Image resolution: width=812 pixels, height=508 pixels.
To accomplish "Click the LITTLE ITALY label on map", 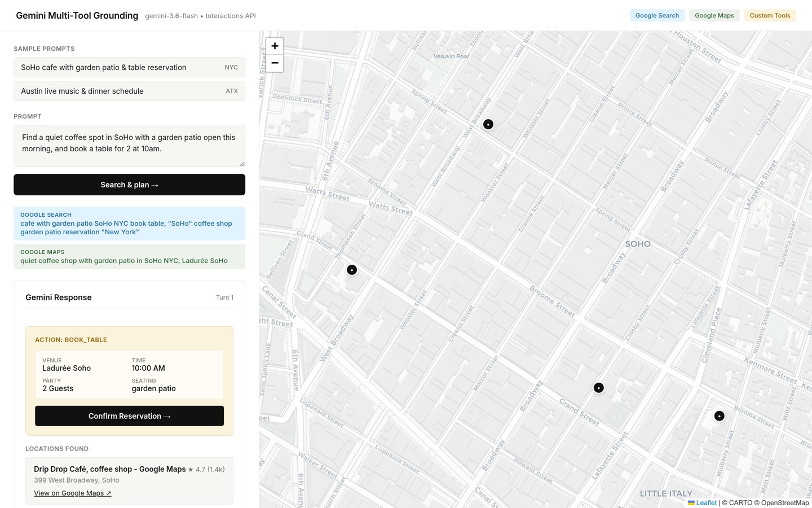I will click(x=666, y=493).
